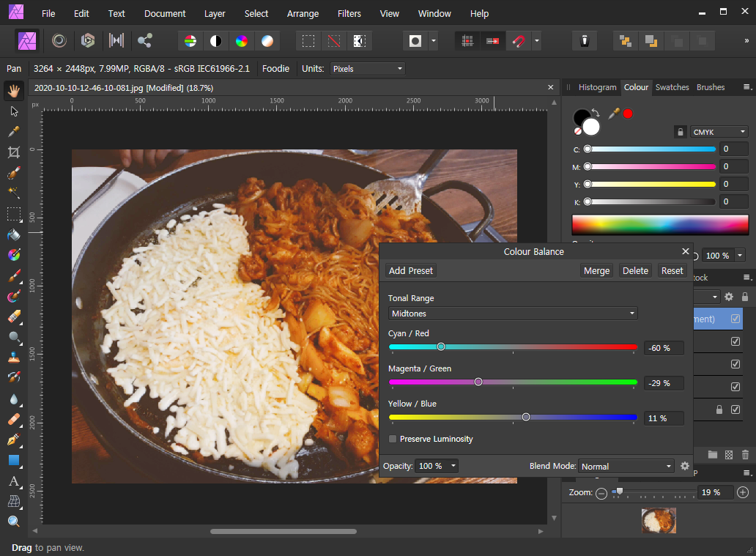This screenshot has width=756, height=556.
Task: Click the Merge button
Action: (596, 270)
